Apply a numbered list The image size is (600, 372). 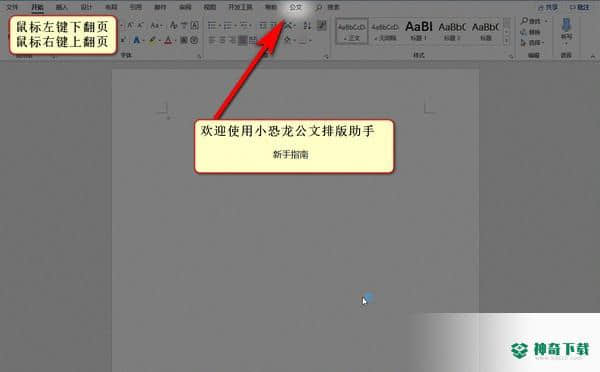(227, 26)
